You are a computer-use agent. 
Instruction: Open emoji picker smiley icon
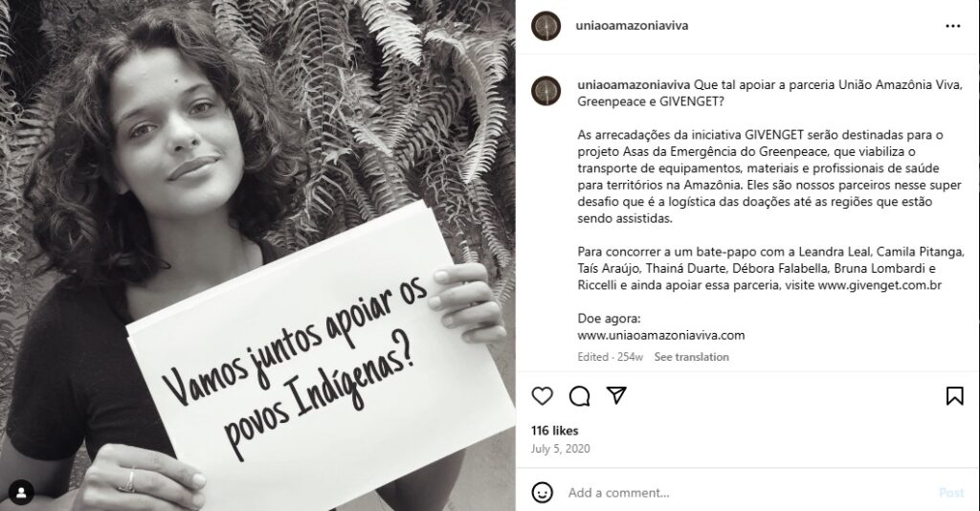tap(542, 492)
